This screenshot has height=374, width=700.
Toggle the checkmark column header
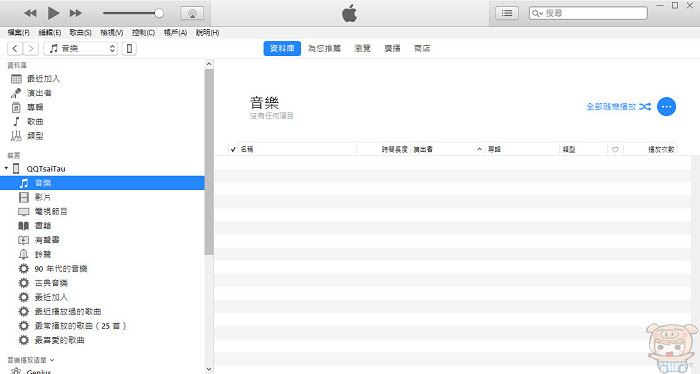tap(233, 150)
